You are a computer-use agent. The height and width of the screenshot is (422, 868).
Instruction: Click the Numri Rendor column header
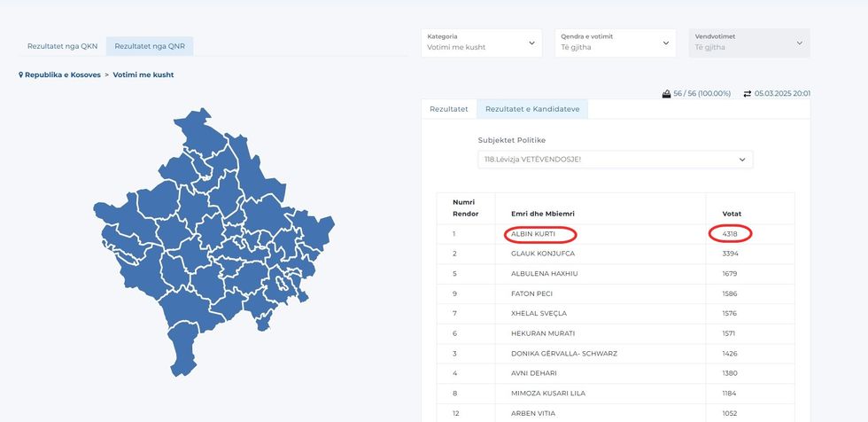(465, 208)
